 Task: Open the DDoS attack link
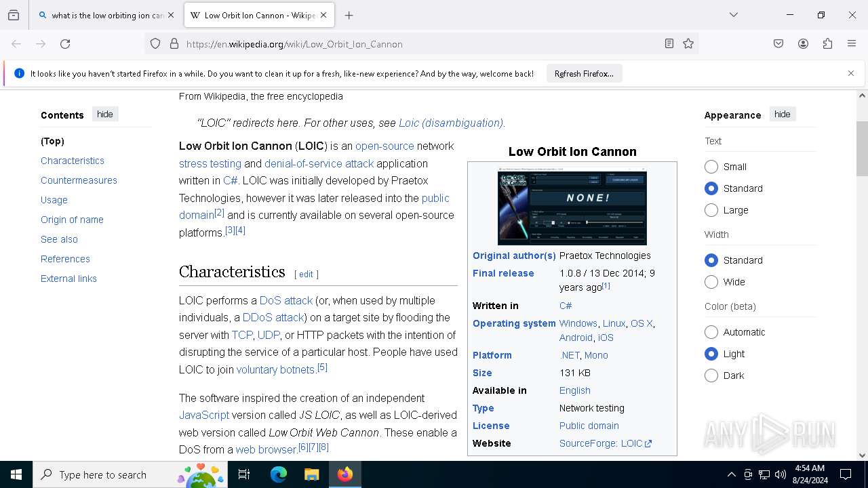273,318
